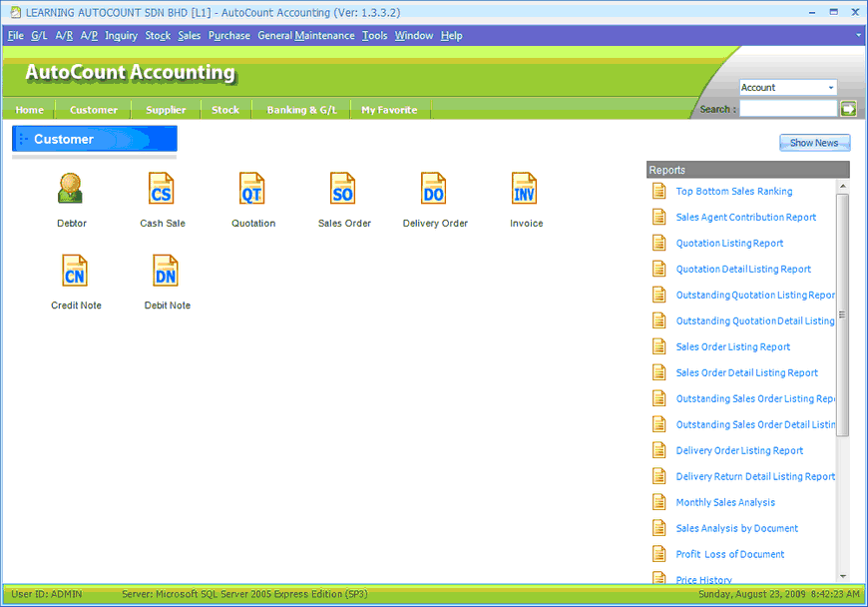
Task: Click the Show News button
Action: [x=814, y=143]
